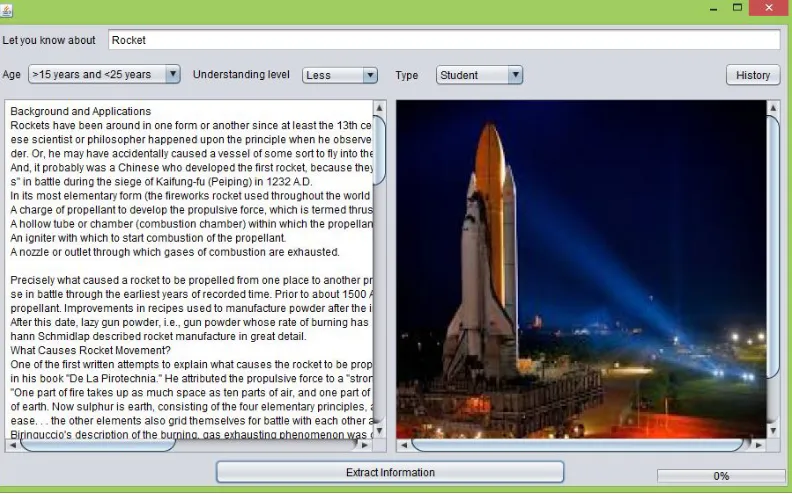Maximize the window
This screenshot has height=494, width=792.
pos(737,8)
